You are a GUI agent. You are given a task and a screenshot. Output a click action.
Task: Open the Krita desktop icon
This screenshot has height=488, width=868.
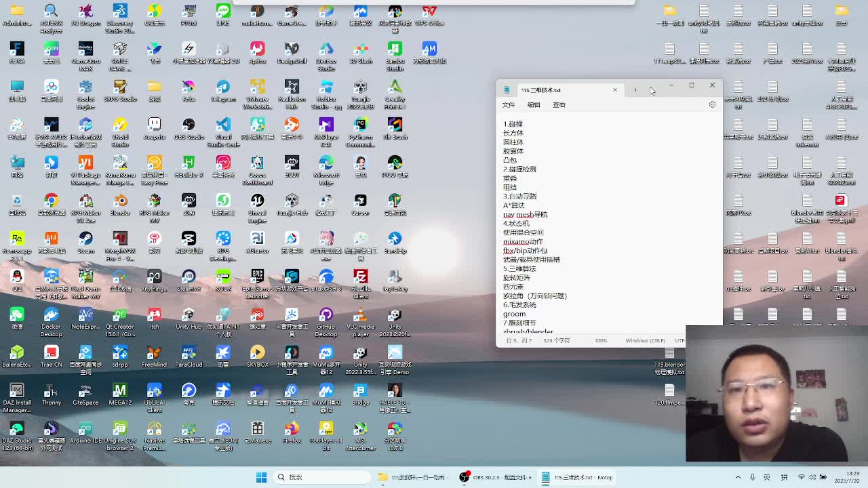click(x=189, y=91)
